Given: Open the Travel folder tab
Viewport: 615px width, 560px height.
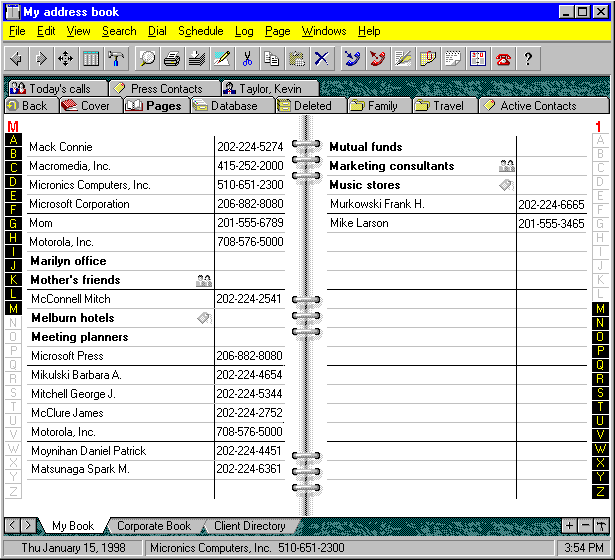Looking at the screenshot, I should 445,106.
